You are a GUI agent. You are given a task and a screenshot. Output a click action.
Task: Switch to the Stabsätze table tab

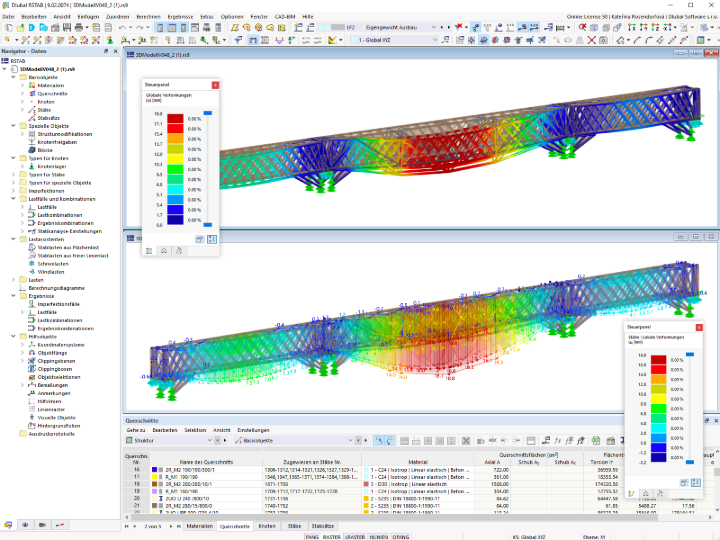point(322,526)
